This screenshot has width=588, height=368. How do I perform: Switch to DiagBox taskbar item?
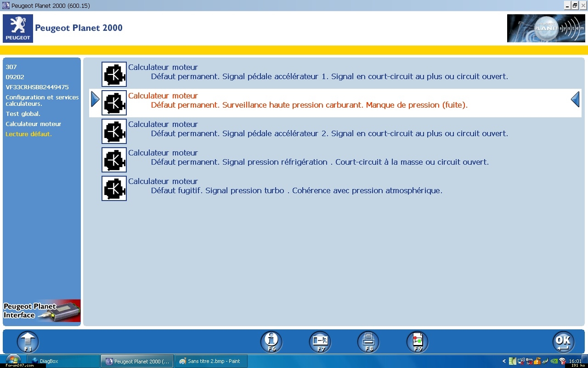(63, 361)
